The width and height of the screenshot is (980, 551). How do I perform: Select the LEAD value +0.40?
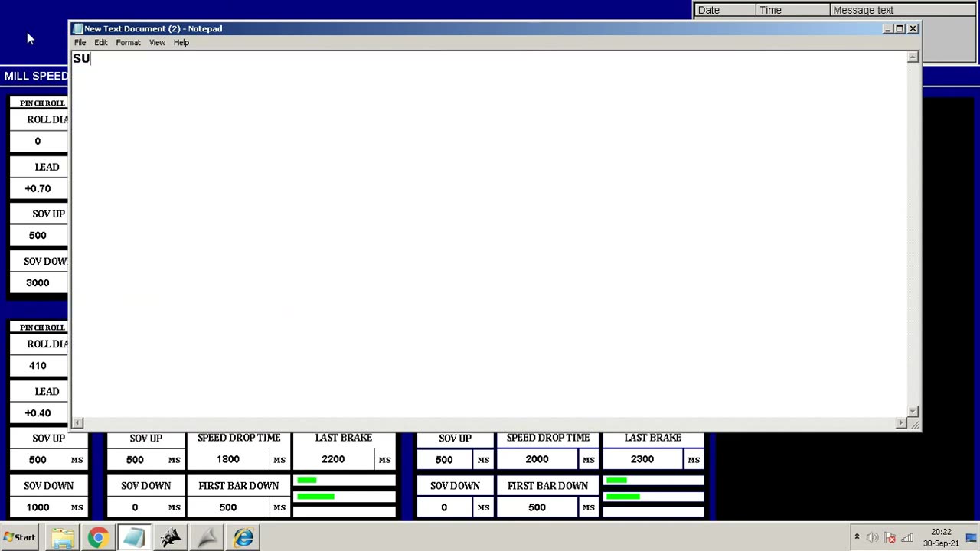tap(38, 413)
